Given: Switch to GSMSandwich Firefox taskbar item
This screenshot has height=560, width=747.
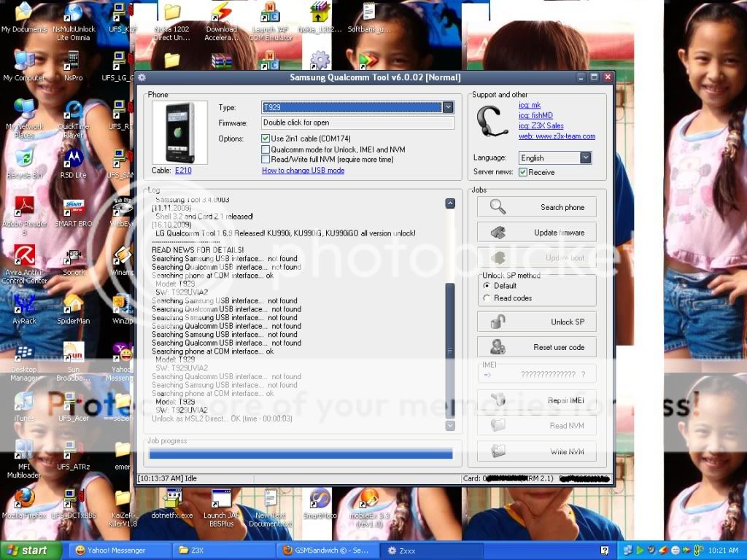Looking at the screenshot, I should pos(329,551).
